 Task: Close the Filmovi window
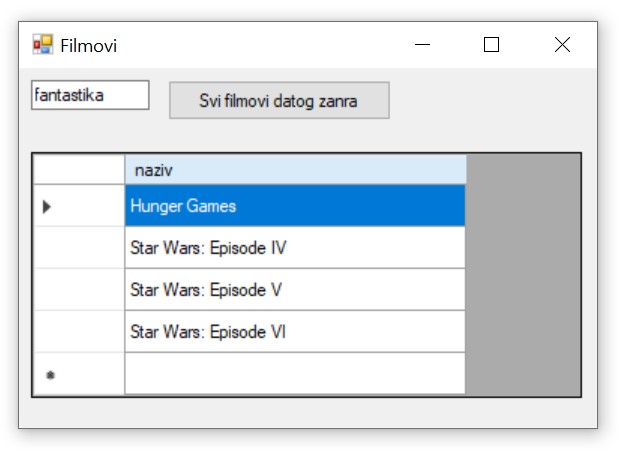561,45
